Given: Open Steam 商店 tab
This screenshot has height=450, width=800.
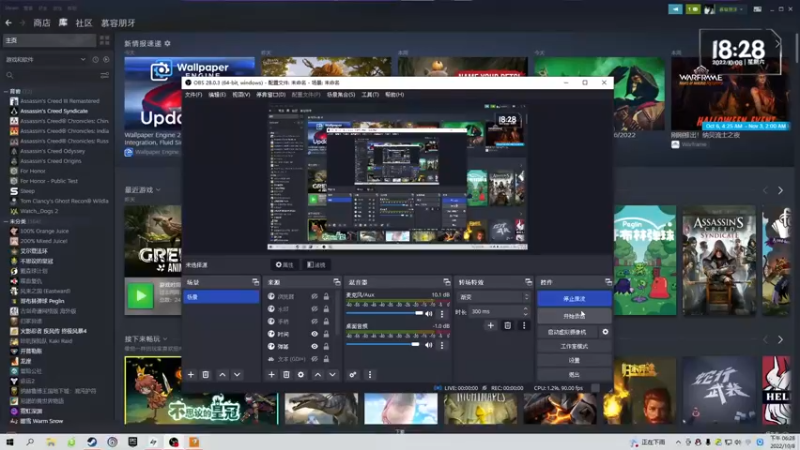Looking at the screenshot, I should coord(42,23).
